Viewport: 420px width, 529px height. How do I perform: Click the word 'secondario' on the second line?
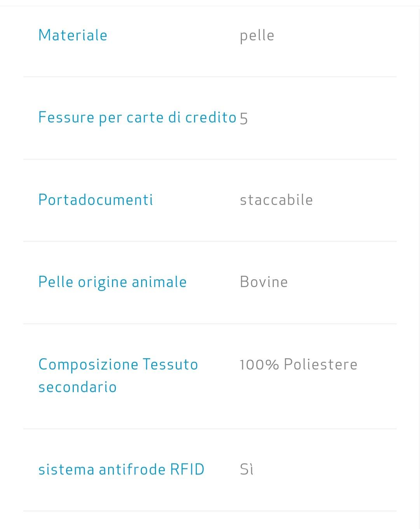tap(77, 387)
